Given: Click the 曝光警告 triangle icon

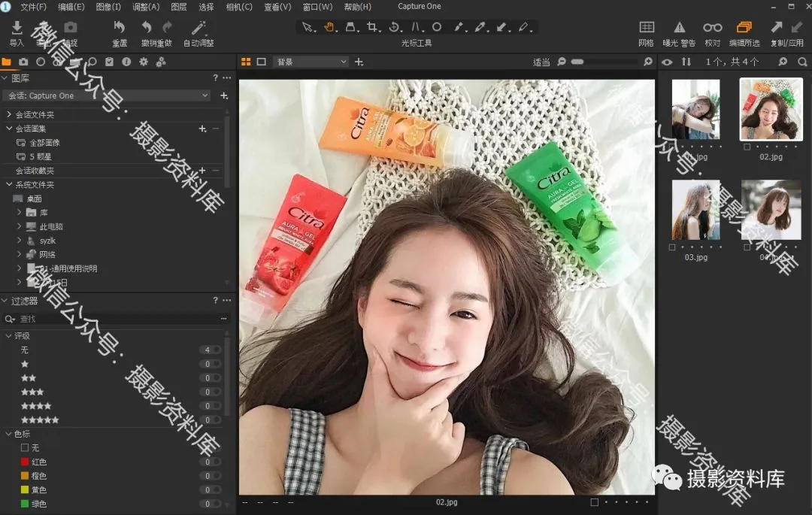Looking at the screenshot, I should [x=679, y=28].
